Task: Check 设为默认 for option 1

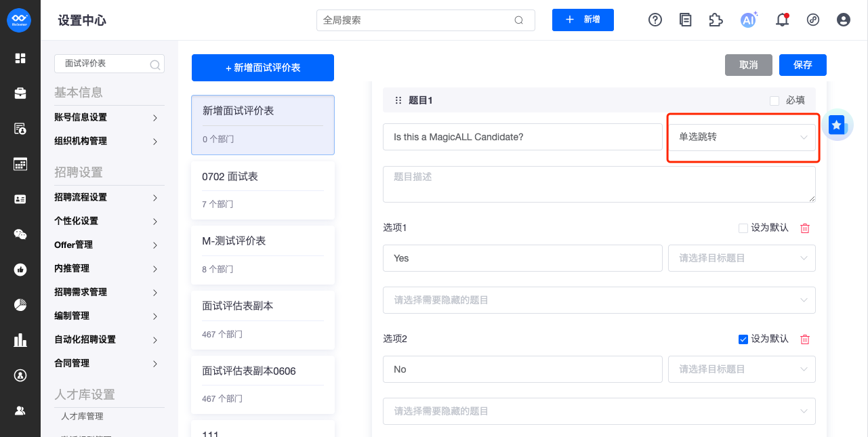Action: pyautogui.click(x=743, y=228)
